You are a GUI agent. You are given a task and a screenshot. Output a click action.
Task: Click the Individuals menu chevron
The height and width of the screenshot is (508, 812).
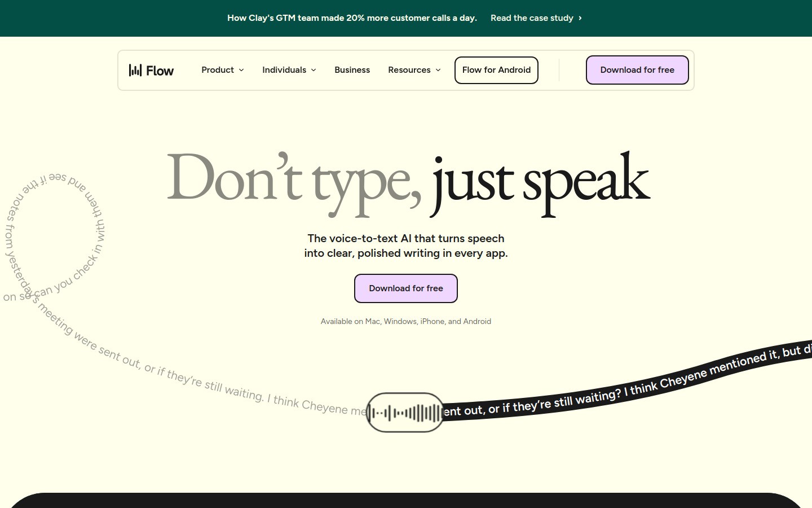(314, 70)
